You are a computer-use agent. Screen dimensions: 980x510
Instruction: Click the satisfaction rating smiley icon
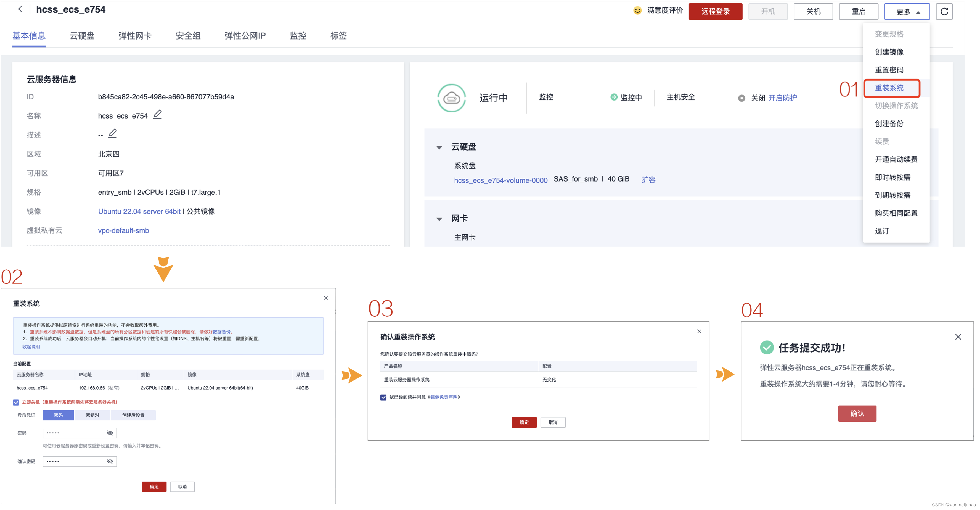point(637,11)
